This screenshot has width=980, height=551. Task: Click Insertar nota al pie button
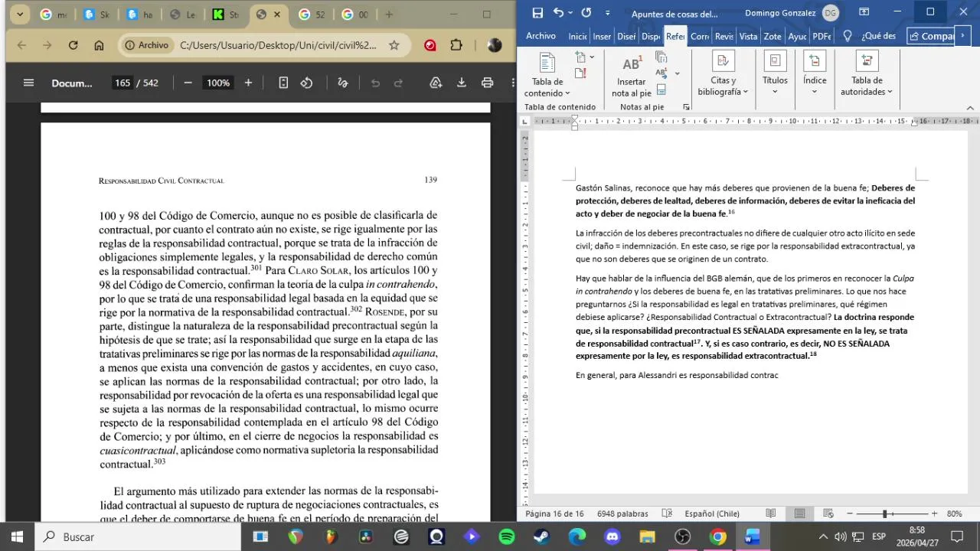(x=632, y=76)
